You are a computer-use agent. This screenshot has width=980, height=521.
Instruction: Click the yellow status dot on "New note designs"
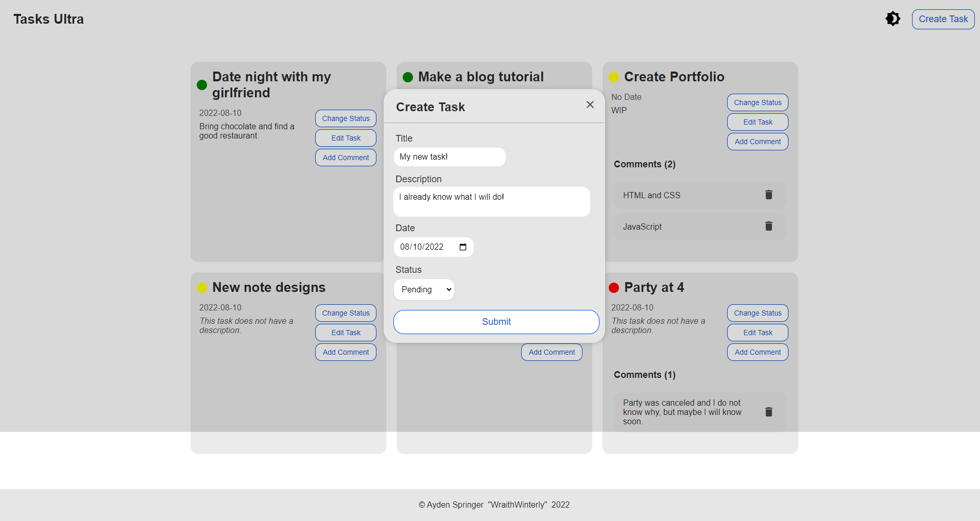tap(202, 287)
